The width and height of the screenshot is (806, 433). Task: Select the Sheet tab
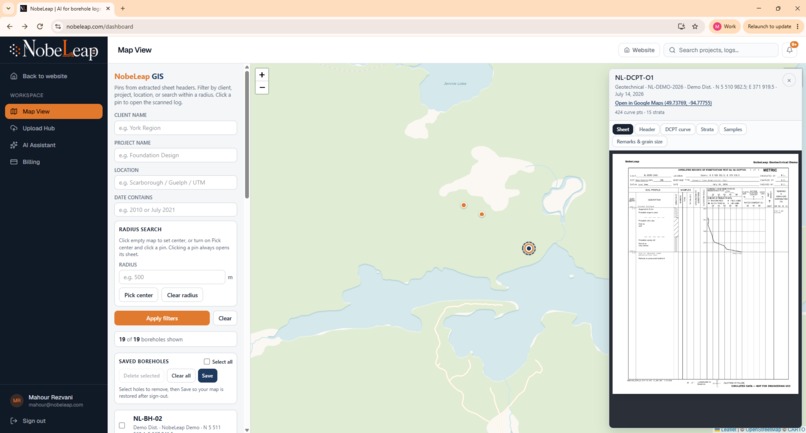[x=622, y=130]
